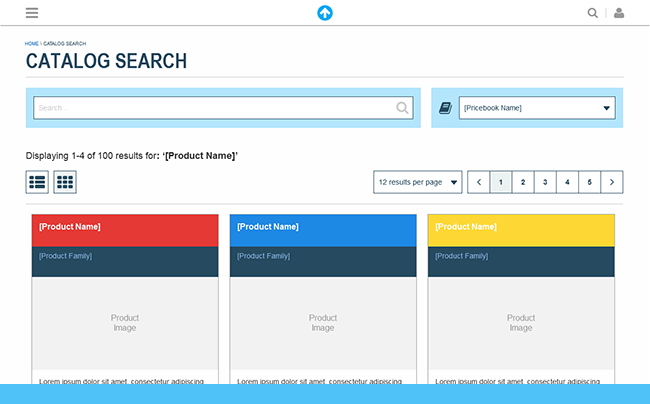Click Product Family on the blue card
Viewport: 650px width, 404px height.
(x=264, y=256)
